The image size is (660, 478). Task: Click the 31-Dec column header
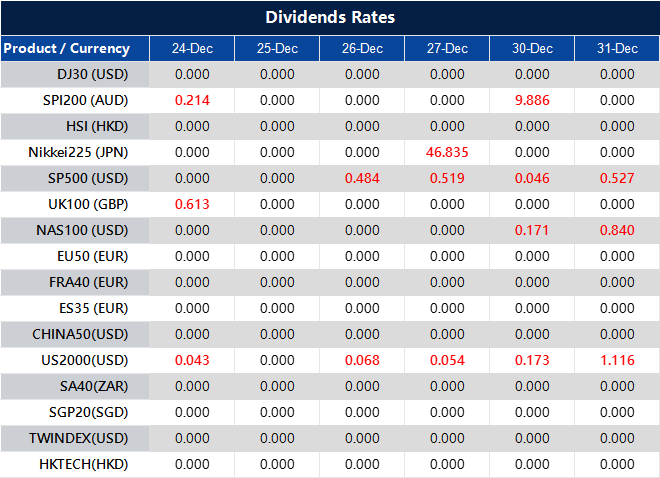pyautogui.click(x=617, y=48)
